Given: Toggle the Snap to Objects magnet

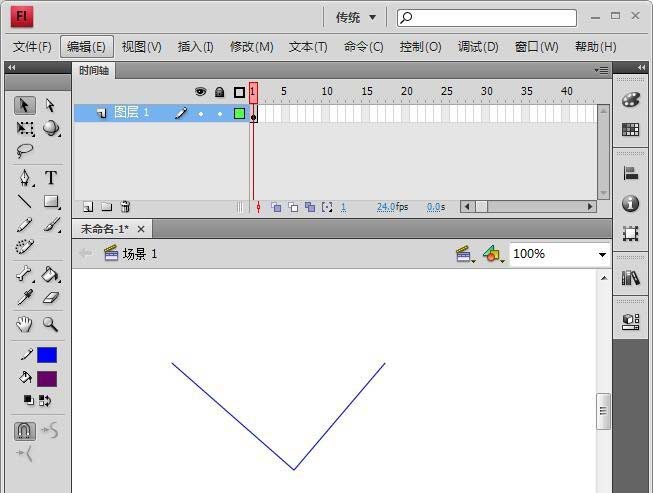Looking at the screenshot, I should 25,431.
